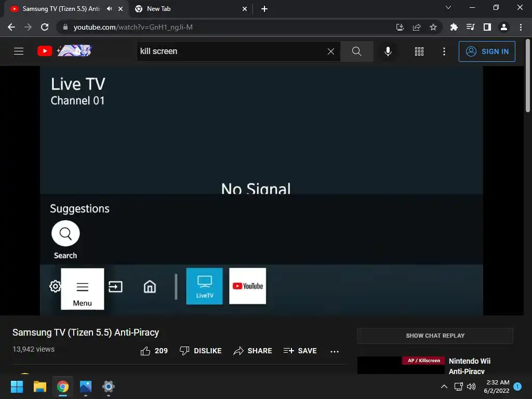Click the source input icon in video
This screenshot has width=532, height=399.
[x=115, y=287]
